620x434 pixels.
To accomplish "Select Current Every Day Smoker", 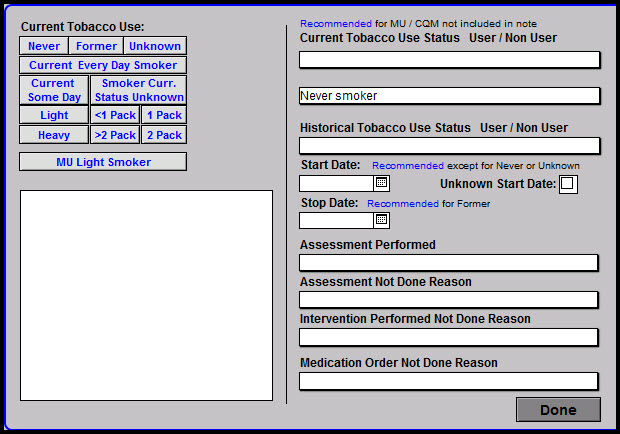I will tap(103, 65).
